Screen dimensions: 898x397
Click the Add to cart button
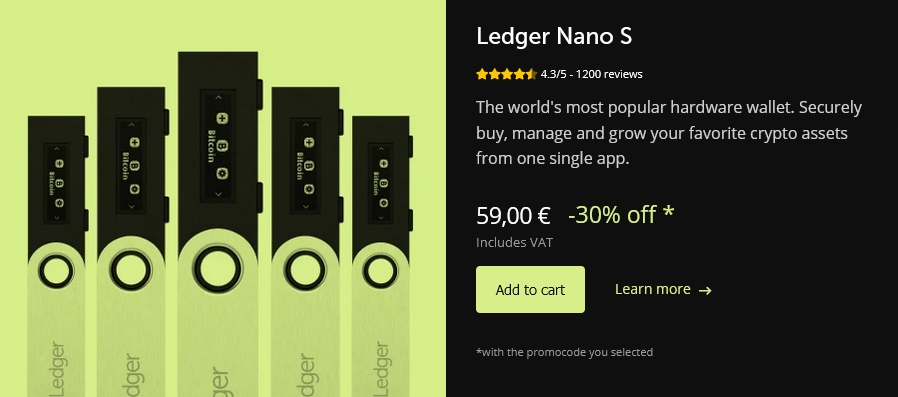tap(530, 289)
